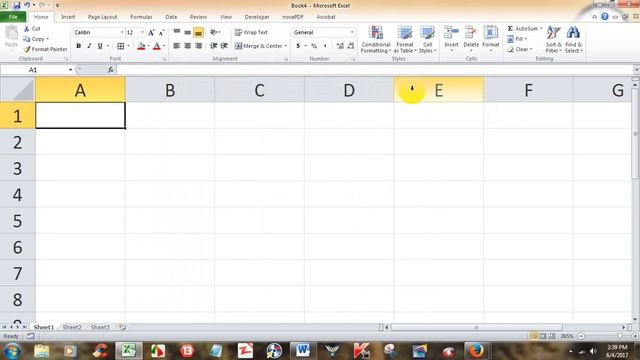Screen dimensions: 640x360
Task: Click Decrease Indent icon
Action: 213,46
